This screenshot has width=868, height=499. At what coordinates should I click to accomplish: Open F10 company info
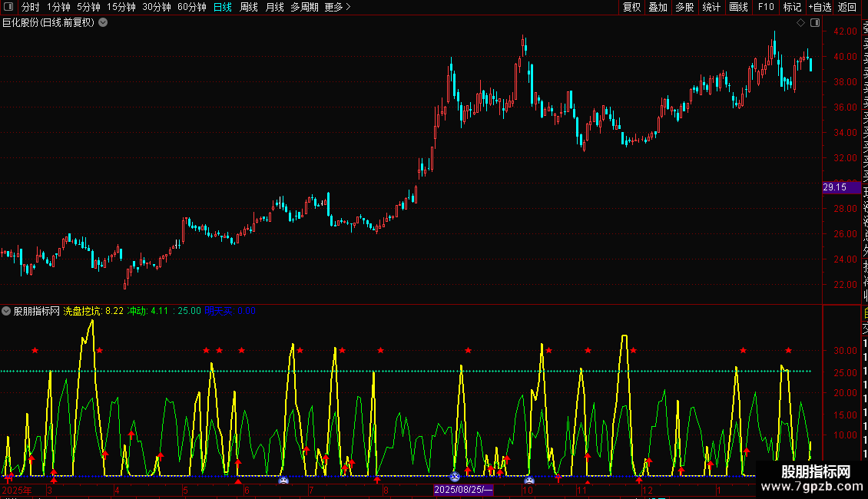(x=766, y=7)
